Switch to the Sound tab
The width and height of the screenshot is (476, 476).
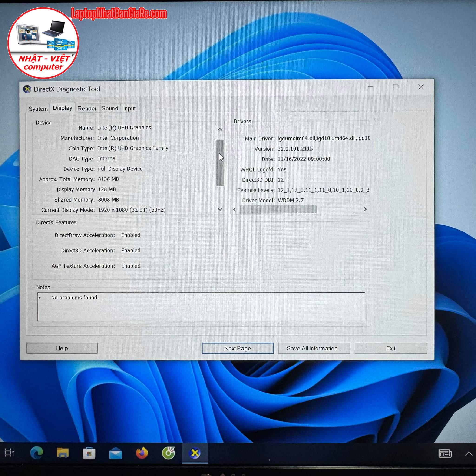110,108
